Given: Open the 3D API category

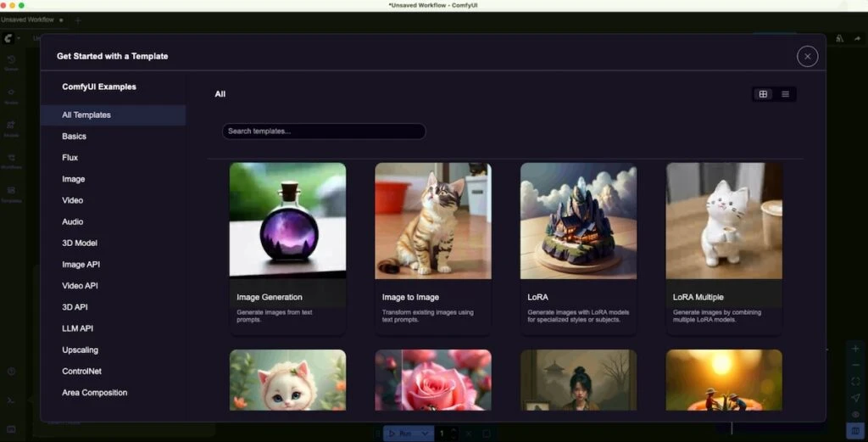Looking at the screenshot, I should pos(113,307).
